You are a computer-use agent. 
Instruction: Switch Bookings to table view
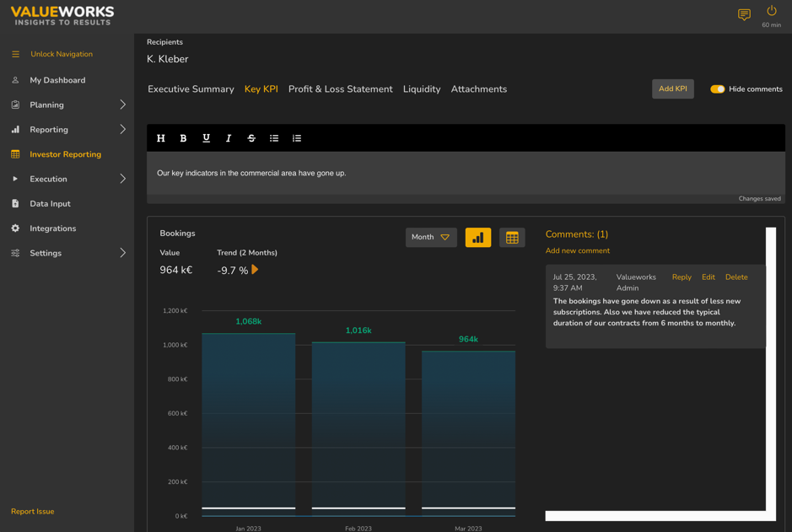coord(512,238)
